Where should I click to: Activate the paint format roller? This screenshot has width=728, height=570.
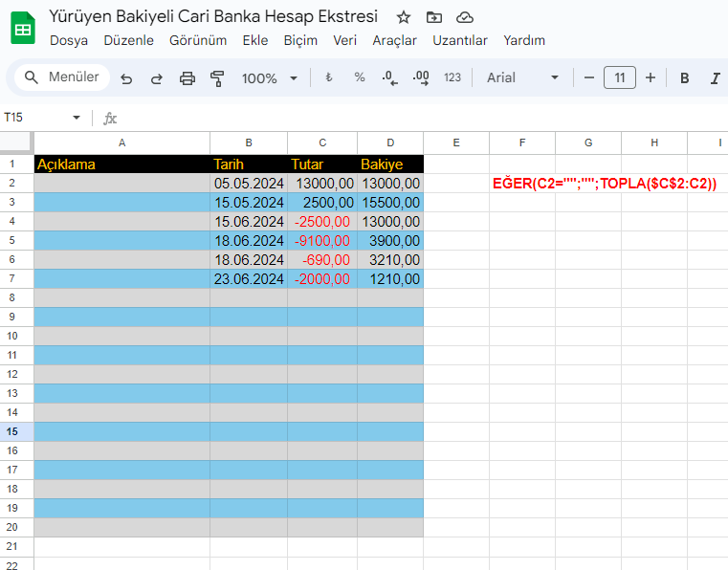point(217,78)
